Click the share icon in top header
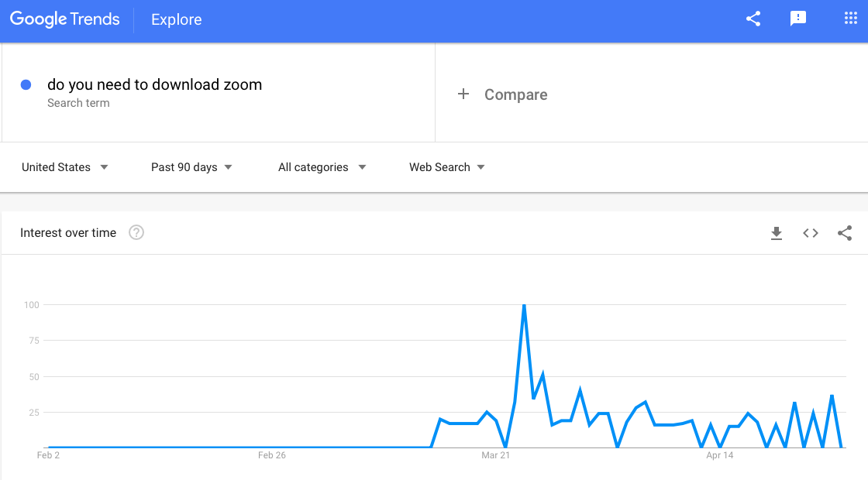 point(753,19)
